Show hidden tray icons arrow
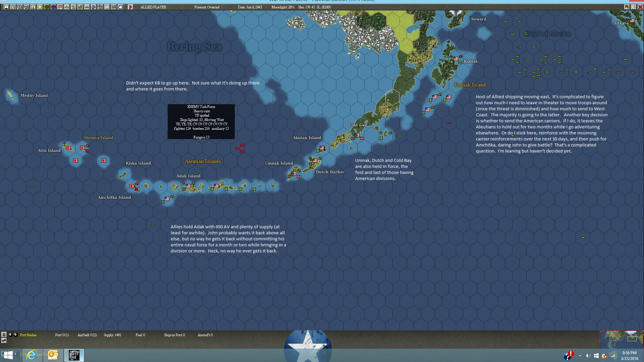The height and width of the screenshot is (362, 644). (x=580, y=356)
